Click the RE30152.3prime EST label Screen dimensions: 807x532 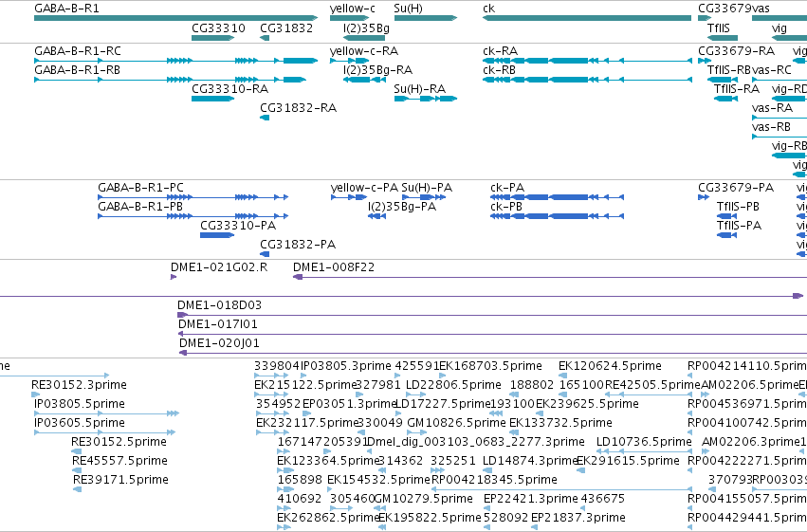79,385
